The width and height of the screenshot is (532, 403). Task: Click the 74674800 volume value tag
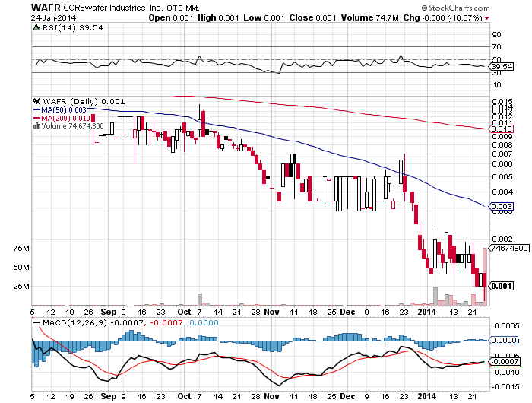point(510,248)
